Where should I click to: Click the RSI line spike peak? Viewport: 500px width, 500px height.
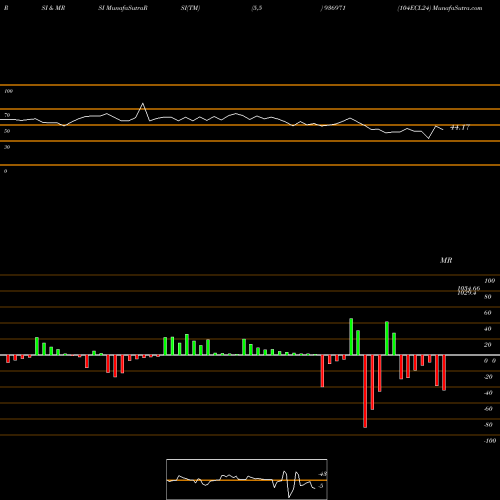(143, 104)
